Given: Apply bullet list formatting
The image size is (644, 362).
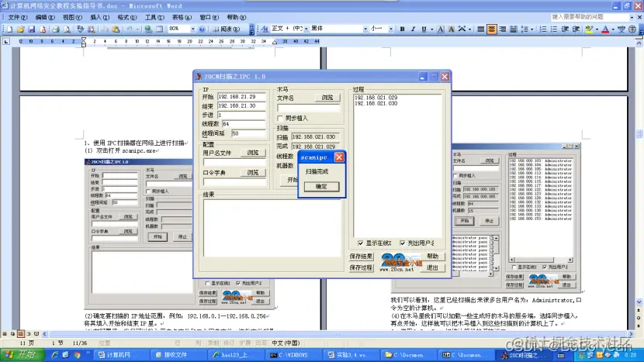Looking at the screenshot, I should [554, 29].
